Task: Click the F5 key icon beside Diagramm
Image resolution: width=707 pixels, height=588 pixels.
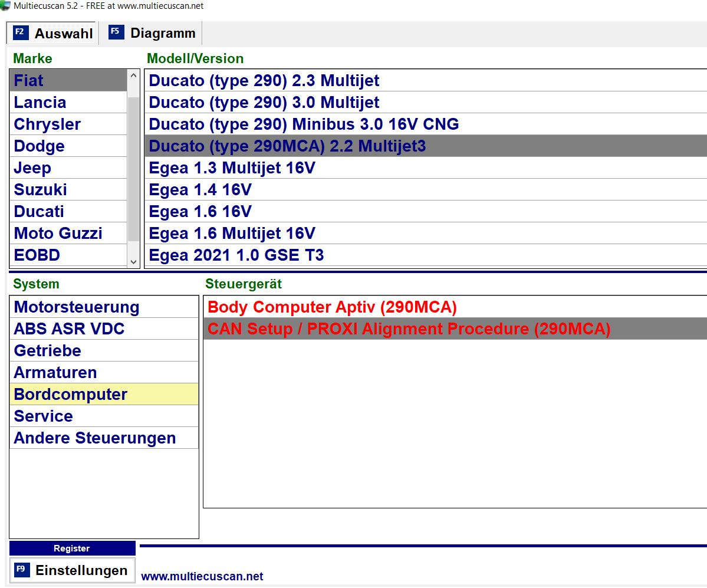Action: click(116, 32)
